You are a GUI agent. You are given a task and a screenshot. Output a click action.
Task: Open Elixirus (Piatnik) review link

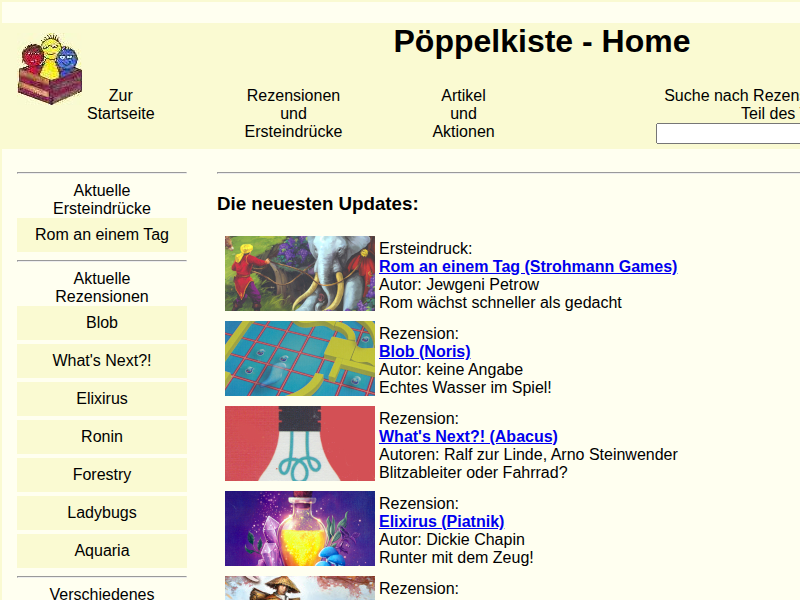(441, 522)
